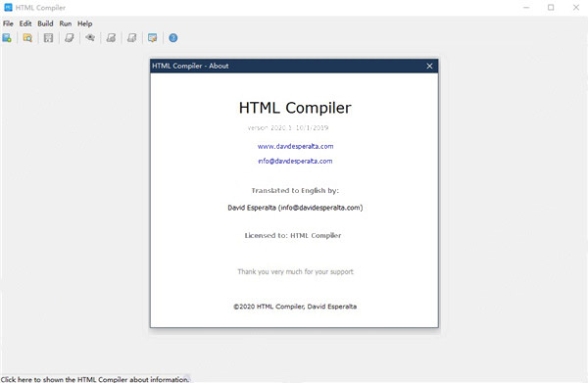
Task: Click the grayed-out preview eye icon
Action: 90,37
